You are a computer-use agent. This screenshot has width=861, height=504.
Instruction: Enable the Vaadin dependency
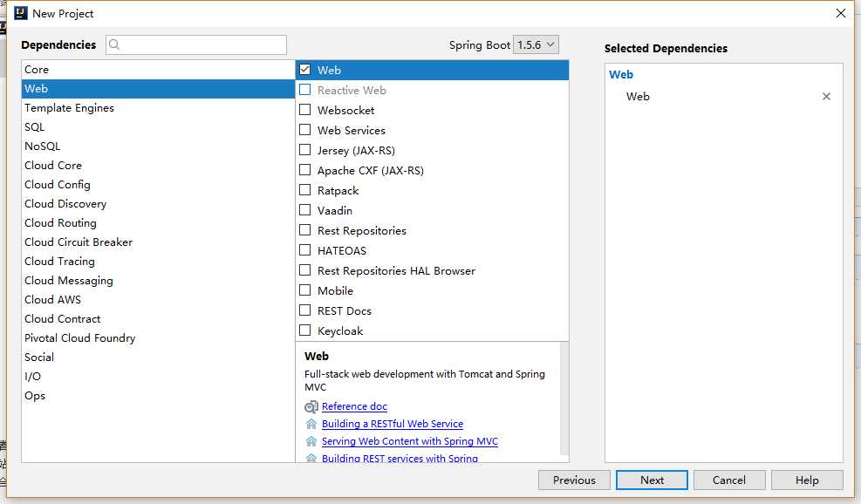304,210
